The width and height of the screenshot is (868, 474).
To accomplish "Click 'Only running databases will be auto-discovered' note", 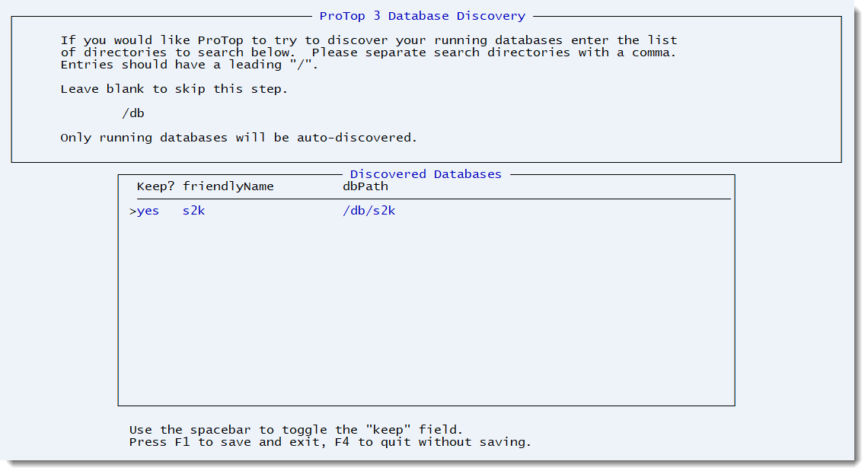I will [x=239, y=138].
